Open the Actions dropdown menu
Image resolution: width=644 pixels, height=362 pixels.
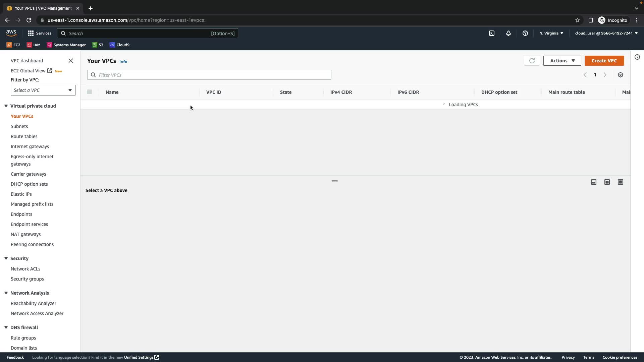pos(562,61)
